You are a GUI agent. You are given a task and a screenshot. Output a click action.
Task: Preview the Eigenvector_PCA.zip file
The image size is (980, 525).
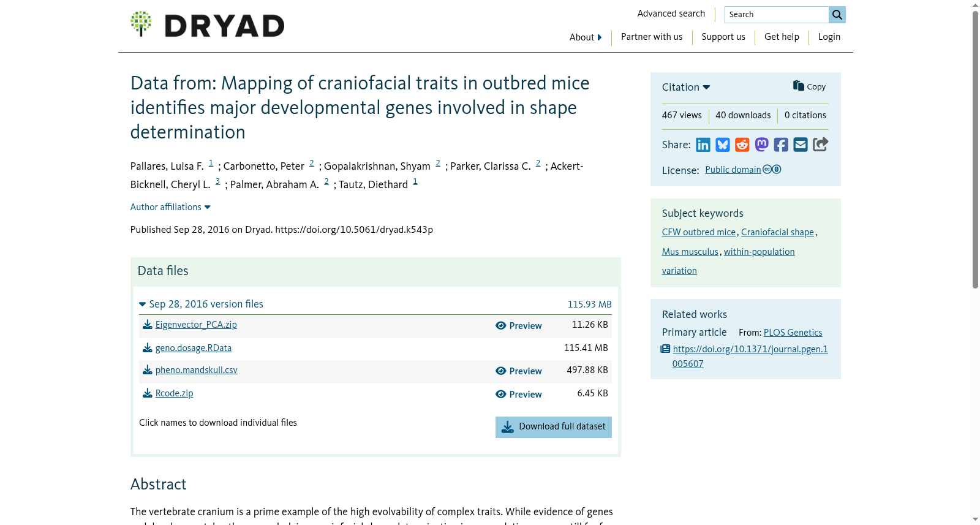click(519, 326)
